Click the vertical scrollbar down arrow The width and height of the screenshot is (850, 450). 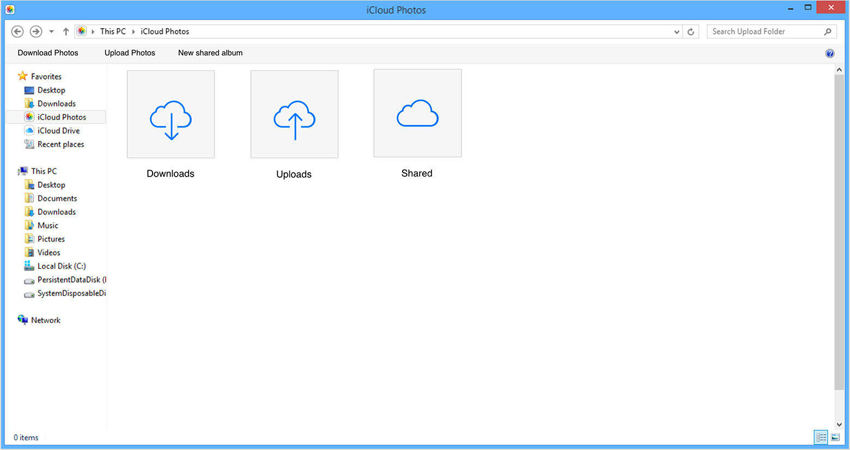pyautogui.click(x=839, y=425)
